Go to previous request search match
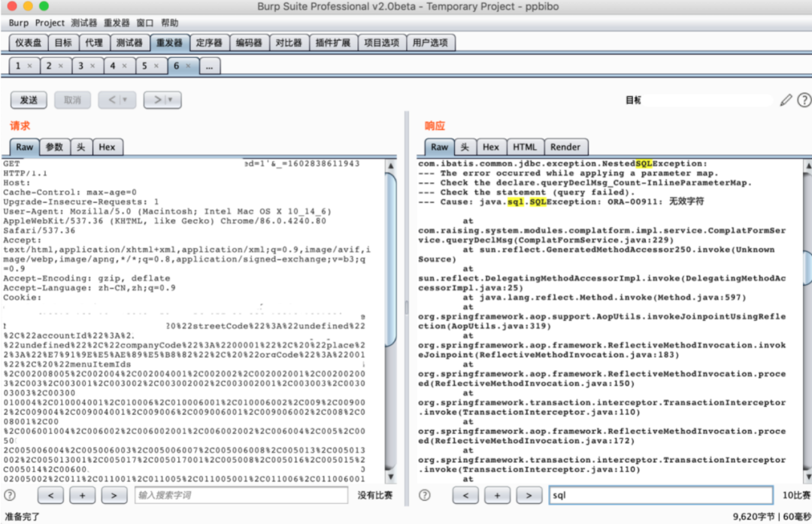This screenshot has height=524, width=812. [x=51, y=495]
